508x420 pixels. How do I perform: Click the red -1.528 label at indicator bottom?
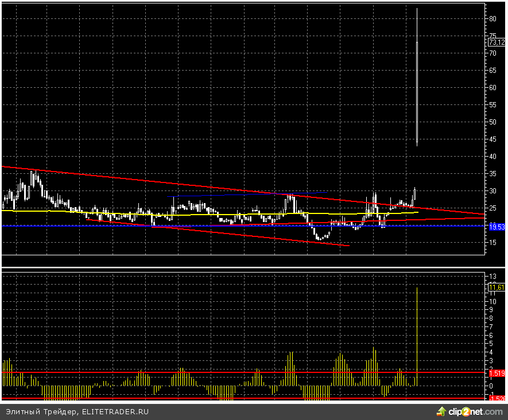pos(496,398)
